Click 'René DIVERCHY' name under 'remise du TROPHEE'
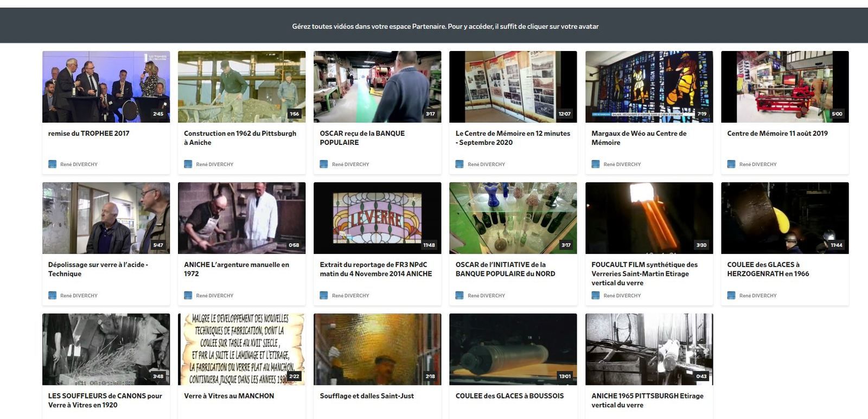The height and width of the screenshot is (419, 868). tap(79, 164)
